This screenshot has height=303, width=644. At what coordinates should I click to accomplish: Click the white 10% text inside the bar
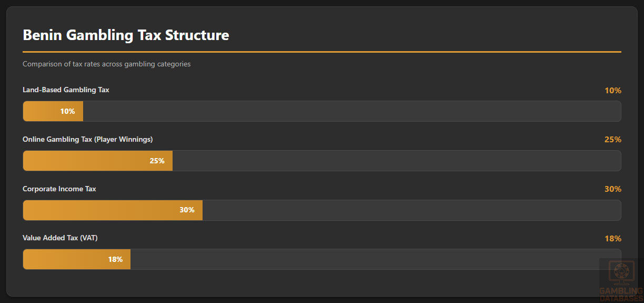pos(67,112)
